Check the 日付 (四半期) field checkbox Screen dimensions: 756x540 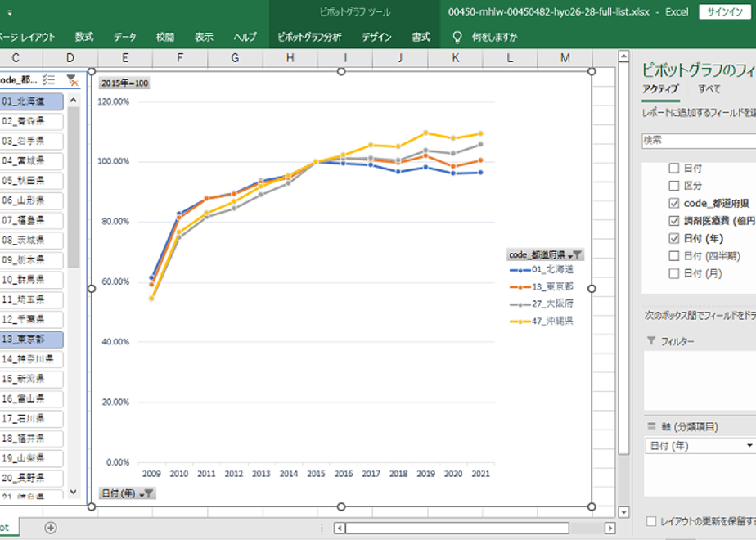(x=674, y=256)
